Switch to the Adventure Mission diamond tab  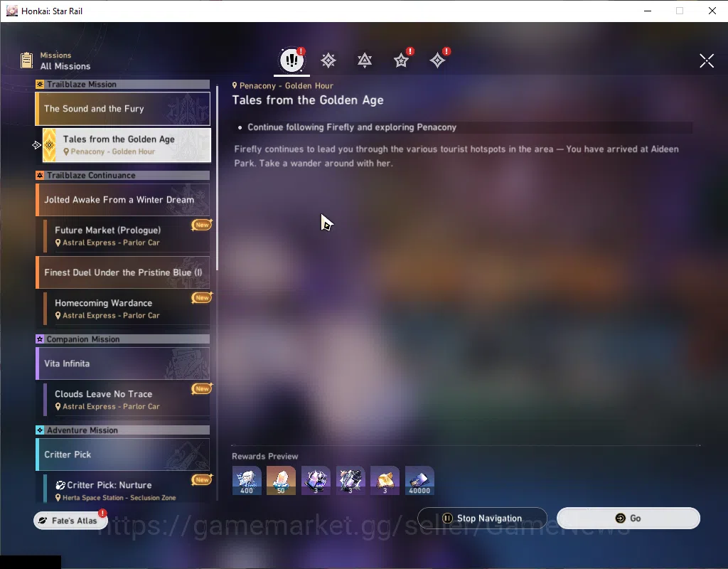437,60
